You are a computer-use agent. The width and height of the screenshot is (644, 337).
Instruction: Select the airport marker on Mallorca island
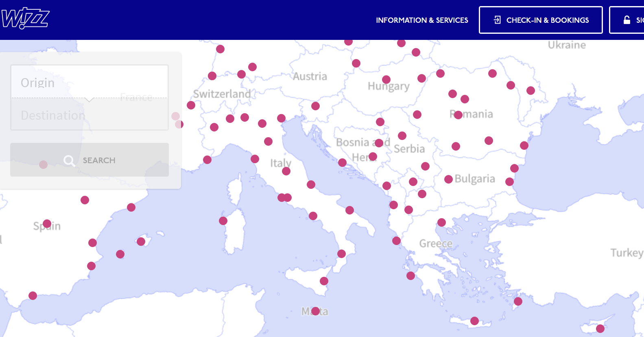141,242
